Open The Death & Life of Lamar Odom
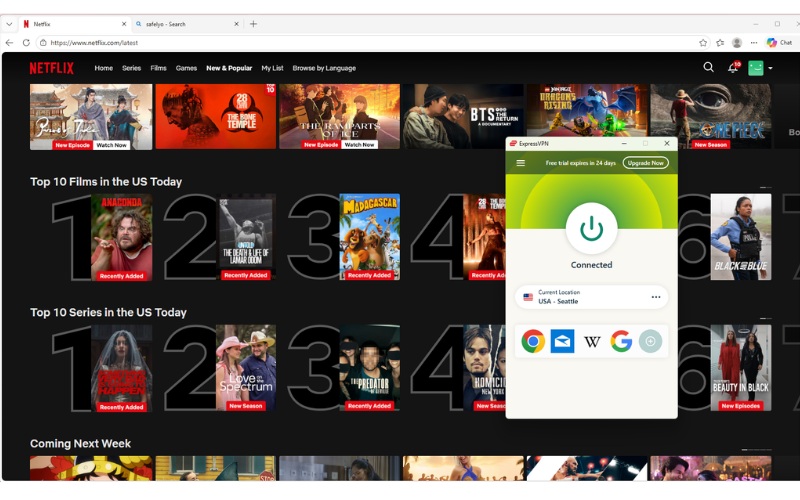The image size is (800, 500). [246, 237]
